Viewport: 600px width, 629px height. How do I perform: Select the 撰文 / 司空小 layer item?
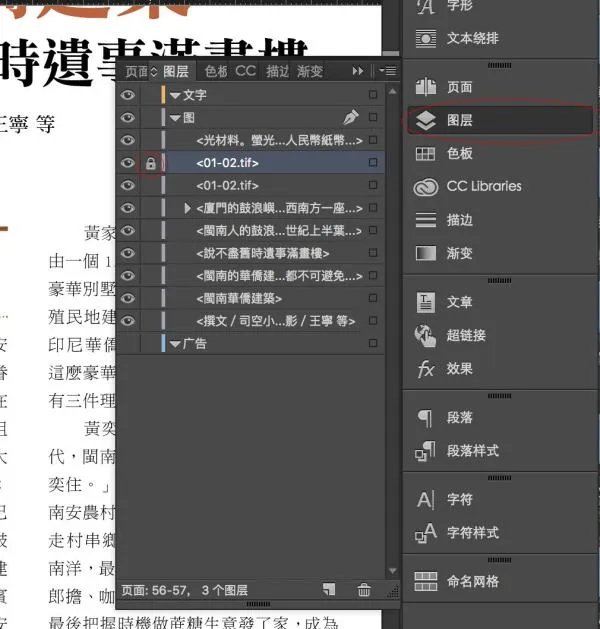click(275, 321)
